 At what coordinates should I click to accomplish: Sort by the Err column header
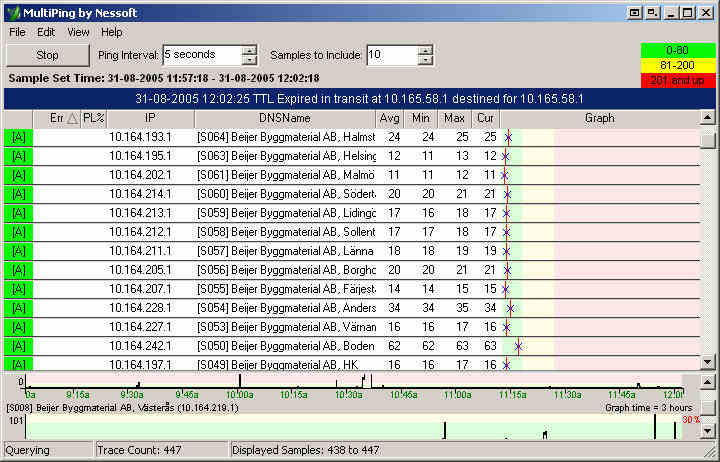coord(56,118)
